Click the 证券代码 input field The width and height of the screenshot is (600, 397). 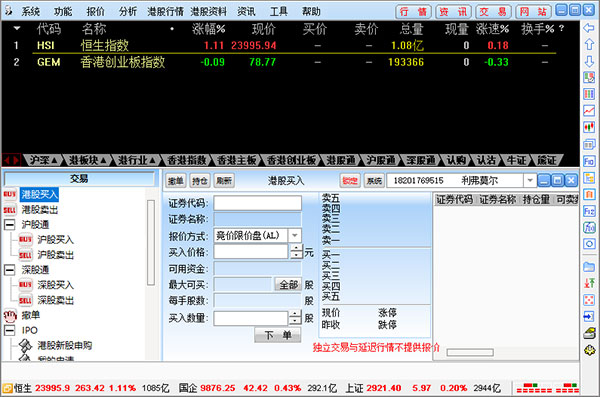pyautogui.click(x=258, y=203)
